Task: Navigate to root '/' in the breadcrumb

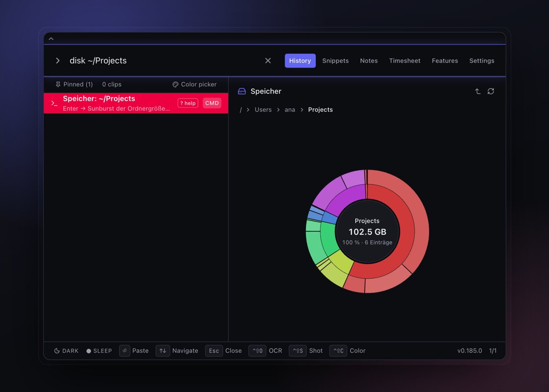Action: pyautogui.click(x=241, y=110)
